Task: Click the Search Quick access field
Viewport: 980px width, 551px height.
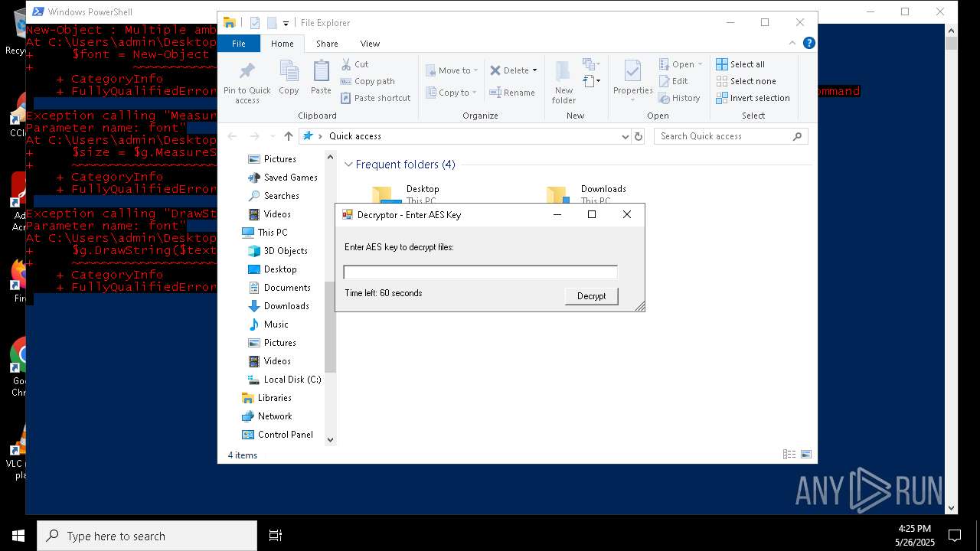Action: click(731, 136)
